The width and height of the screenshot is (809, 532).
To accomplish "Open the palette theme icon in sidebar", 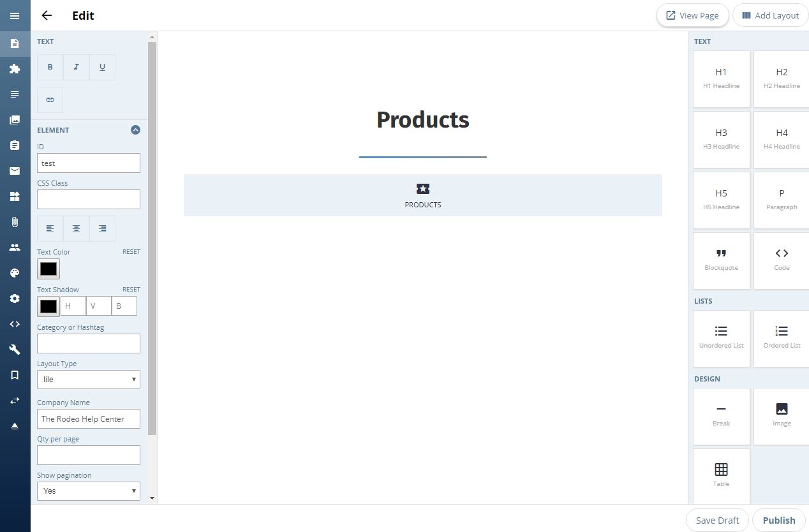I will coord(15,273).
